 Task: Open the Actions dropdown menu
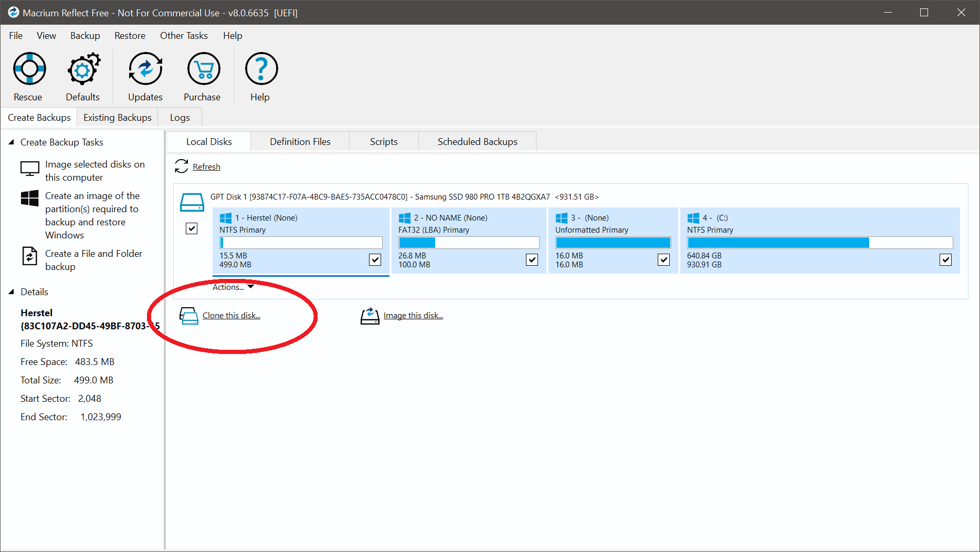click(x=233, y=287)
